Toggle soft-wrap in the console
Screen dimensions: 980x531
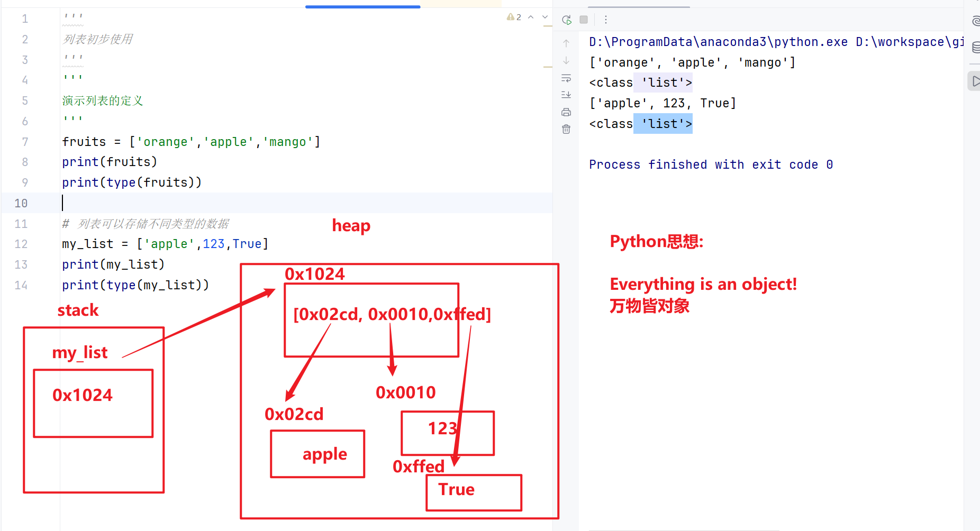click(x=566, y=78)
